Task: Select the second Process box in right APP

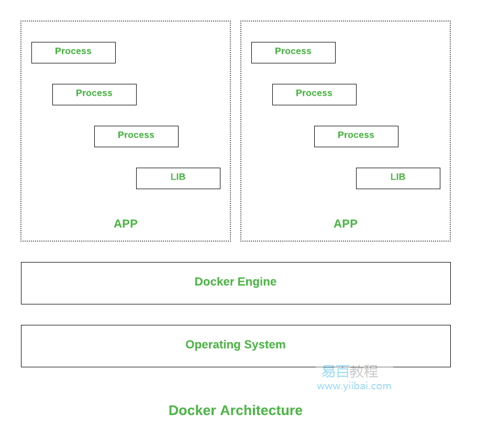Action: pos(315,95)
